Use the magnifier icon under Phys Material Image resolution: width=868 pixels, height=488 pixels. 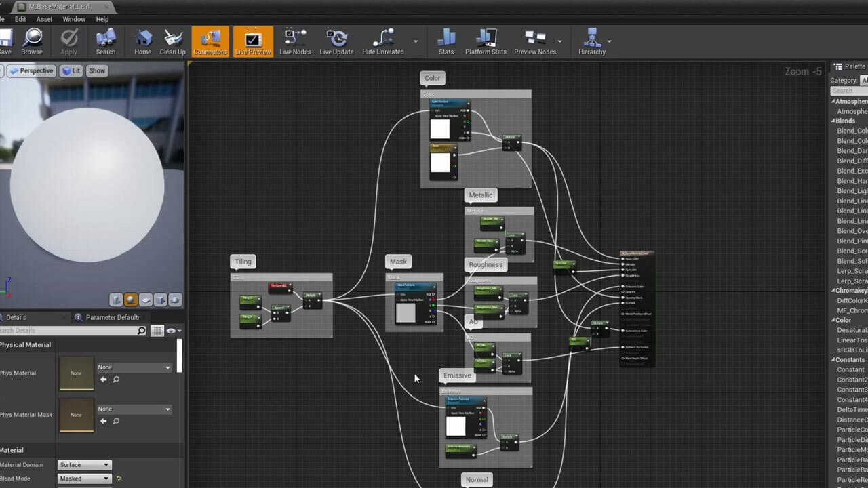[x=116, y=380]
